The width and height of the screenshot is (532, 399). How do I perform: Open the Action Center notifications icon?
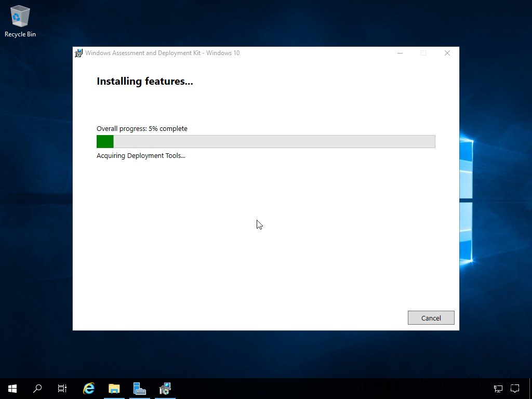[x=515, y=389]
